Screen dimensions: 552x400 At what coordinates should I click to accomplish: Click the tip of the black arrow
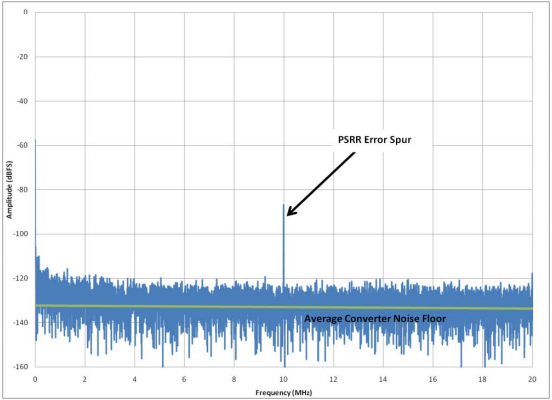pyautogui.click(x=288, y=215)
